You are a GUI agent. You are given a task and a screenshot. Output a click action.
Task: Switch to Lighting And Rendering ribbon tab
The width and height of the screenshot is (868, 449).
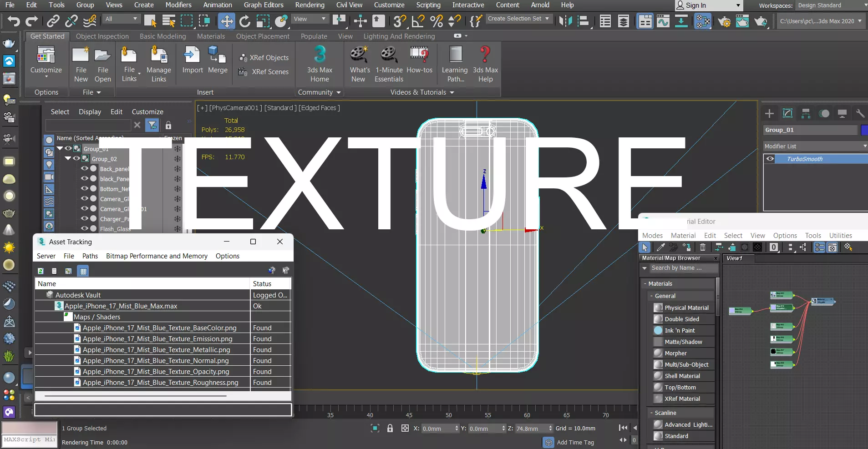(x=399, y=36)
